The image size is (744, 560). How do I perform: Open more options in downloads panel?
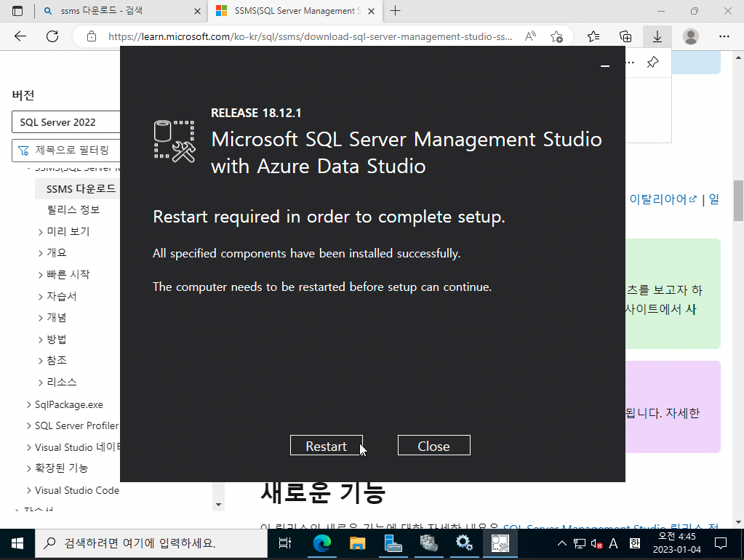tap(630, 62)
